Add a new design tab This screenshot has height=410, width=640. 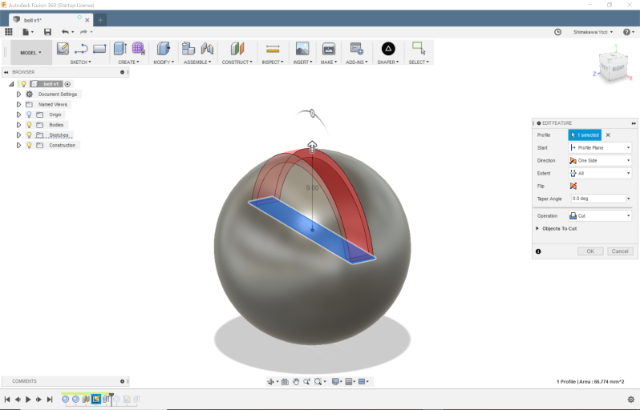tap(100, 20)
